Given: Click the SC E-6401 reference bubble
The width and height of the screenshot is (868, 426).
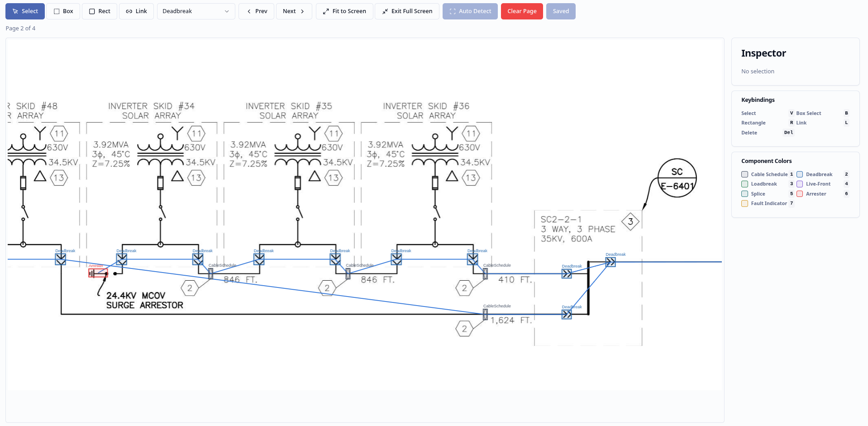Looking at the screenshot, I should pyautogui.click(x=677, y=178).
